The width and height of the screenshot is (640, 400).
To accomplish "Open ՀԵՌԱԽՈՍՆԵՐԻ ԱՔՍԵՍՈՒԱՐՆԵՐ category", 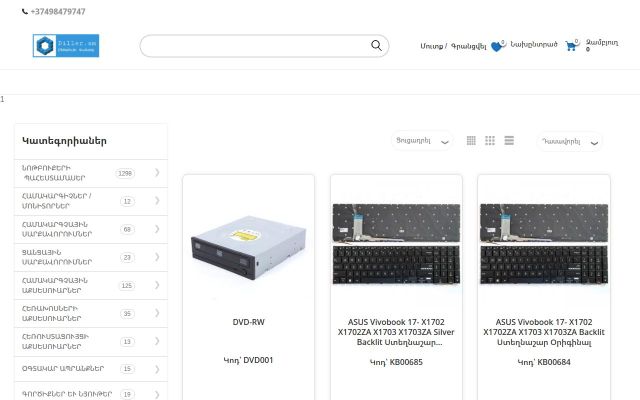I will click(x=51, y=313).
